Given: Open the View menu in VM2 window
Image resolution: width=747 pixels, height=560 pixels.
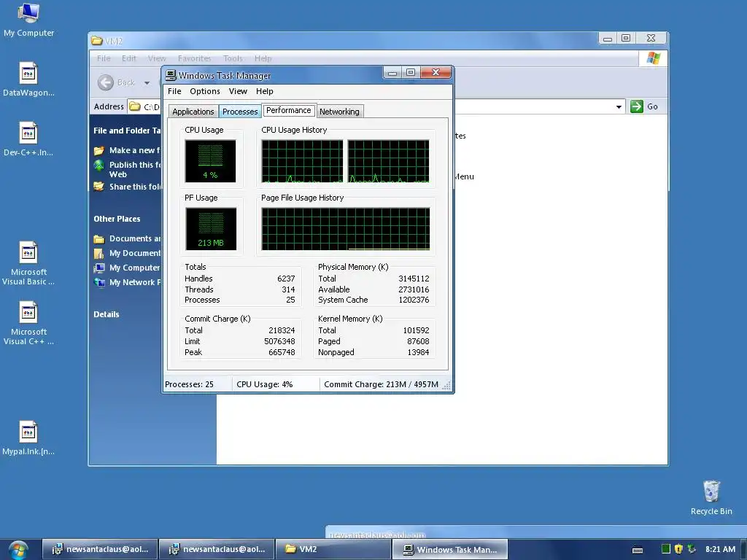Looking at the screenshot, I should pos(157,58).
